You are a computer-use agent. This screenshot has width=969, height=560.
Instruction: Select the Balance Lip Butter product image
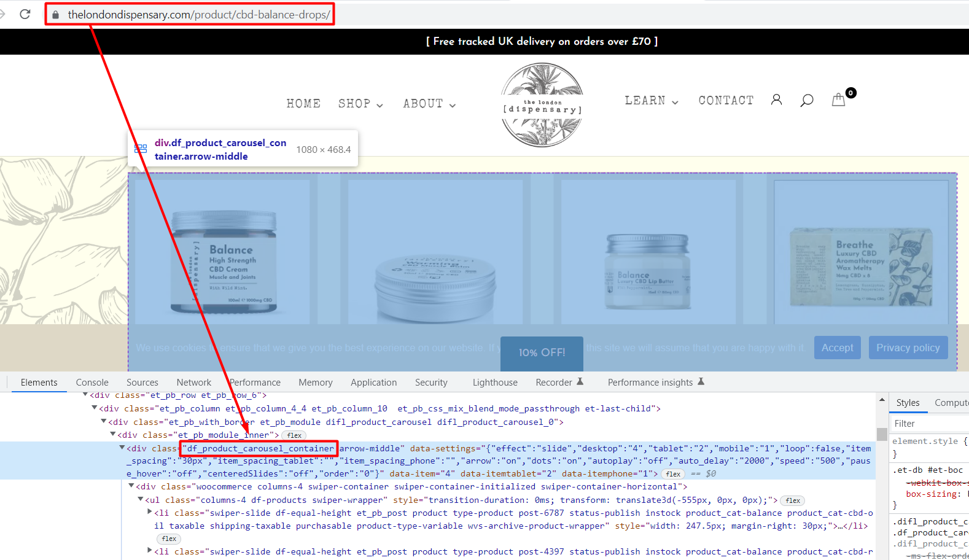[x=648, y=252]
